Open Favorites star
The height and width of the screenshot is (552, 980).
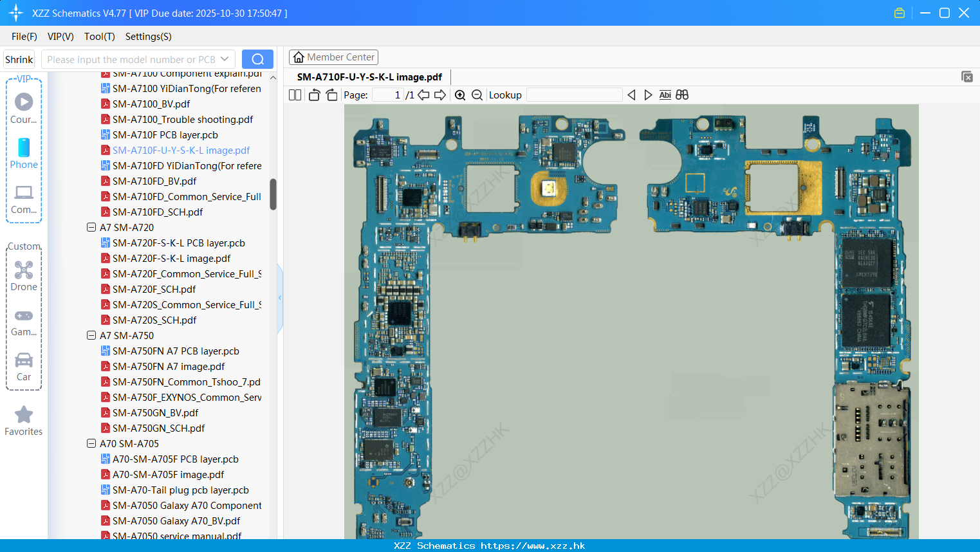[24, 421]
